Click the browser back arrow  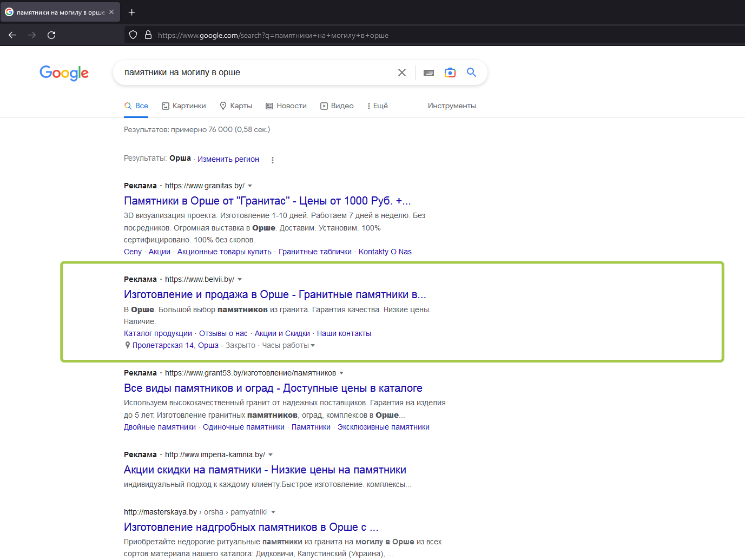tap(12, 35)
